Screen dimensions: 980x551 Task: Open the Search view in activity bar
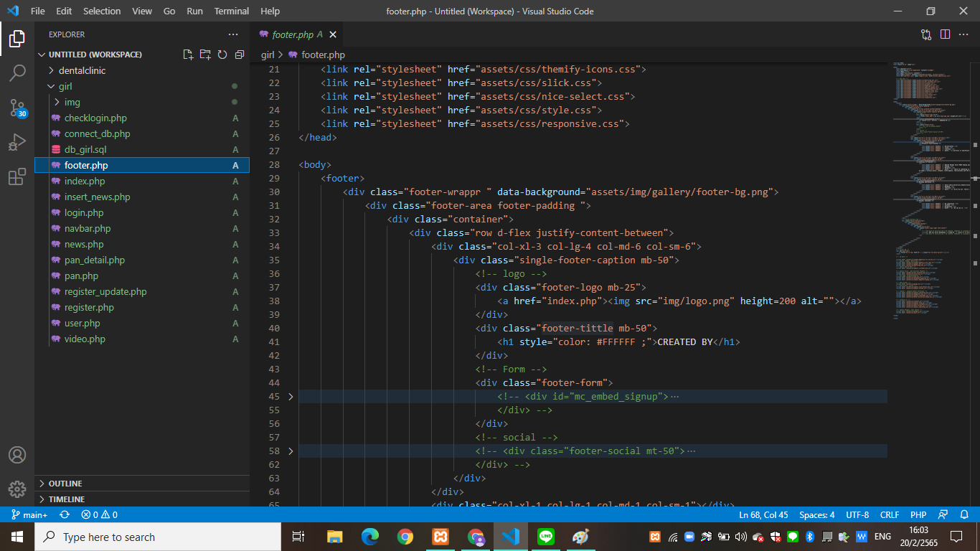[17, 72]
